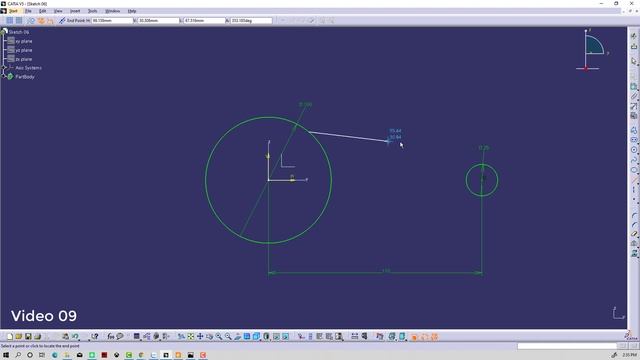
Task: Click the Constraint tool in right toolbar
Action: click(633, 87)
